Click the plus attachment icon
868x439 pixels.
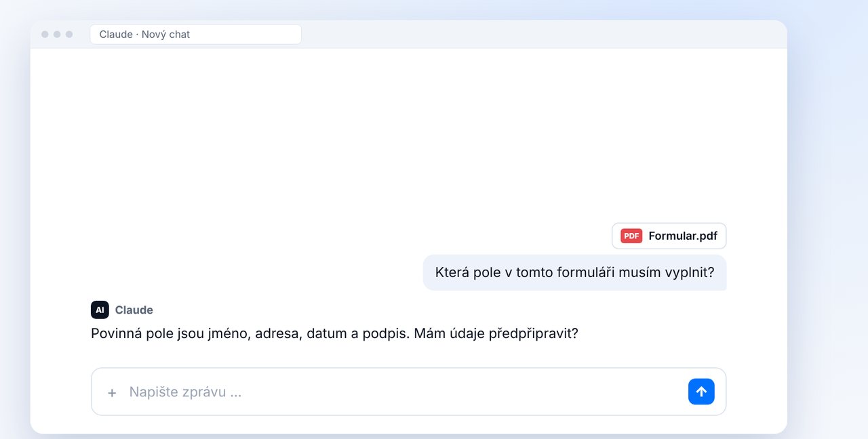112,392
